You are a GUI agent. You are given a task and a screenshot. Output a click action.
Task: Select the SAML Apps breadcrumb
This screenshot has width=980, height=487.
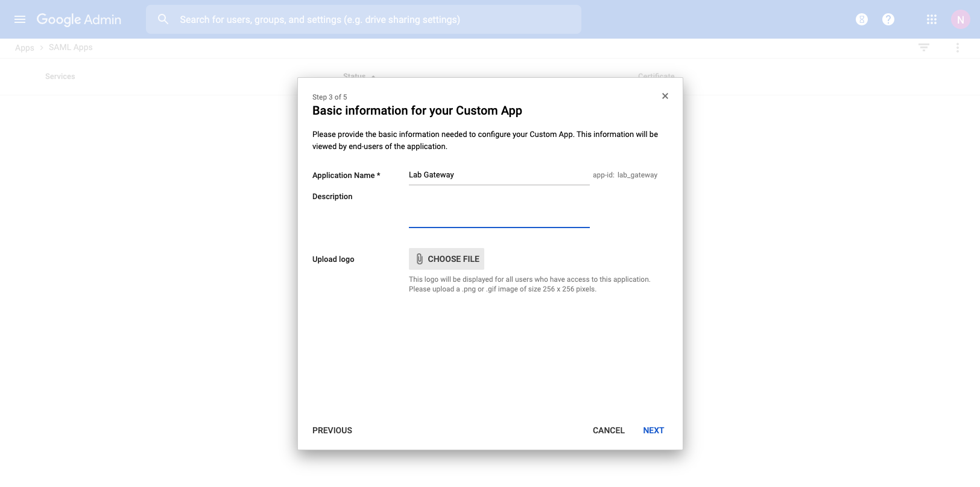(71, 47)
